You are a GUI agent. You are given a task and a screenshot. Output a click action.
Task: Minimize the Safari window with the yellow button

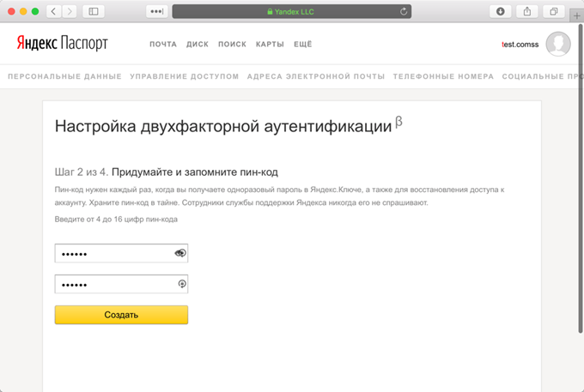pyautogui.click(x=23, y=11)
